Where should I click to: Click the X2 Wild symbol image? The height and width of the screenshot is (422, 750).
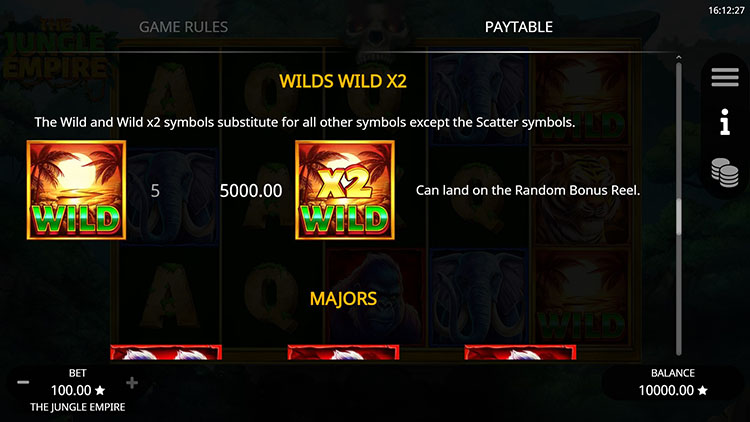click(345, 190)
